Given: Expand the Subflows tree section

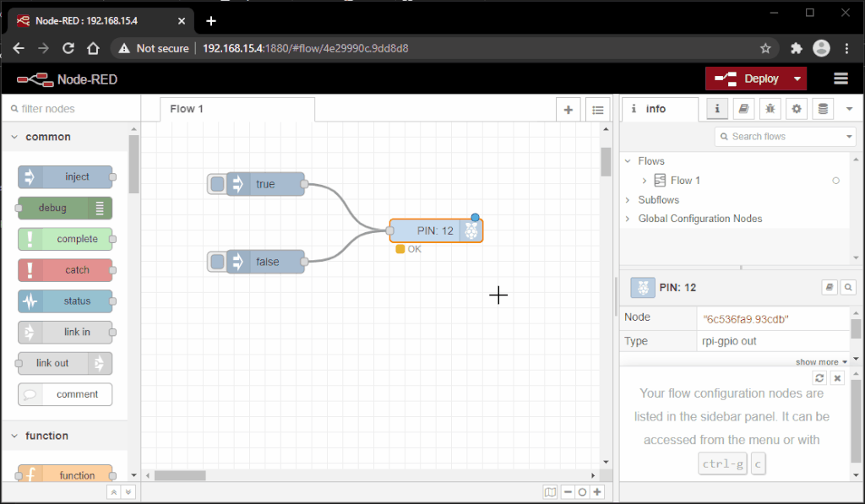Looking at the screenshot, I should pos(628,199).
